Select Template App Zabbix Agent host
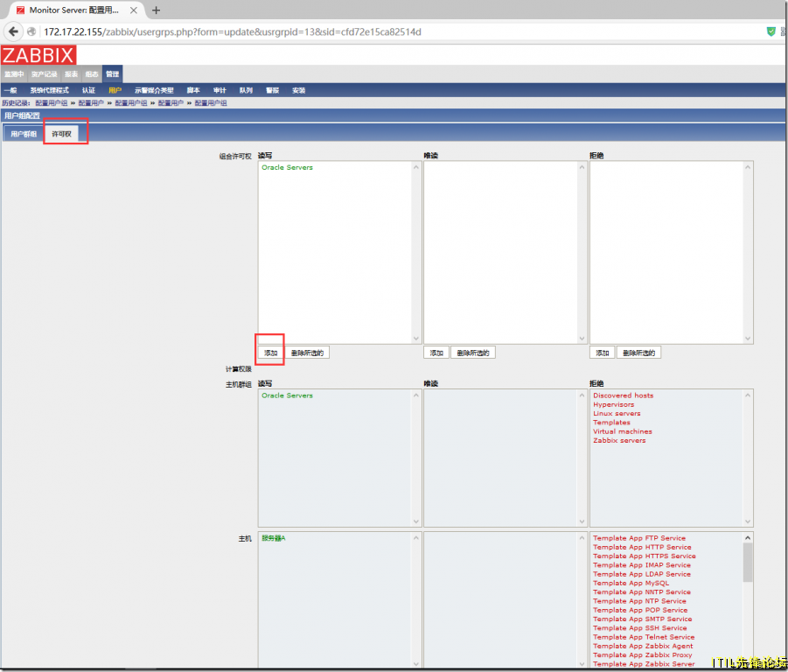The image size is (788, 672). 643,647
